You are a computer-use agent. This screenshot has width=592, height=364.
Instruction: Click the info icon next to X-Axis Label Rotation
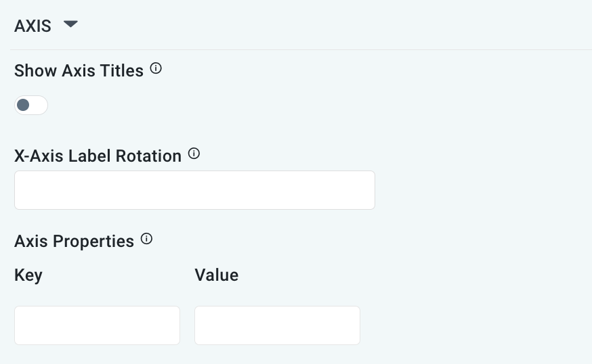[x=194, y=154]
